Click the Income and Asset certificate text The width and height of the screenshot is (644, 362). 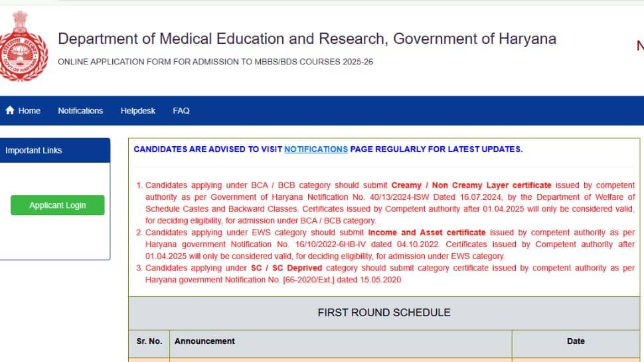pos(427,232)
